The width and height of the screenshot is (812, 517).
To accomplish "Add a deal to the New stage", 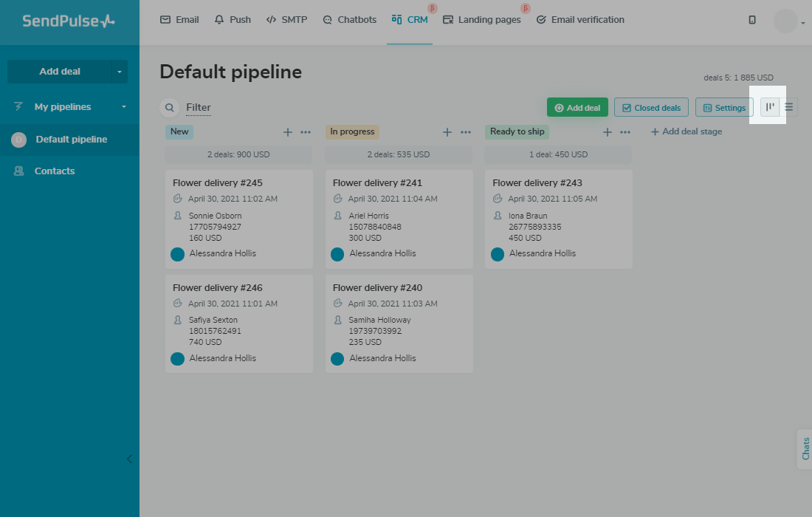I will (288, 132).
